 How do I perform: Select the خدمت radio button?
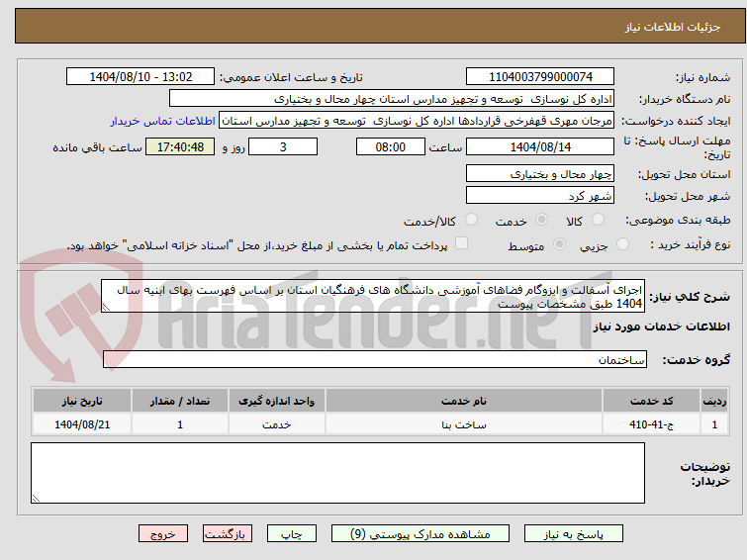541,220
